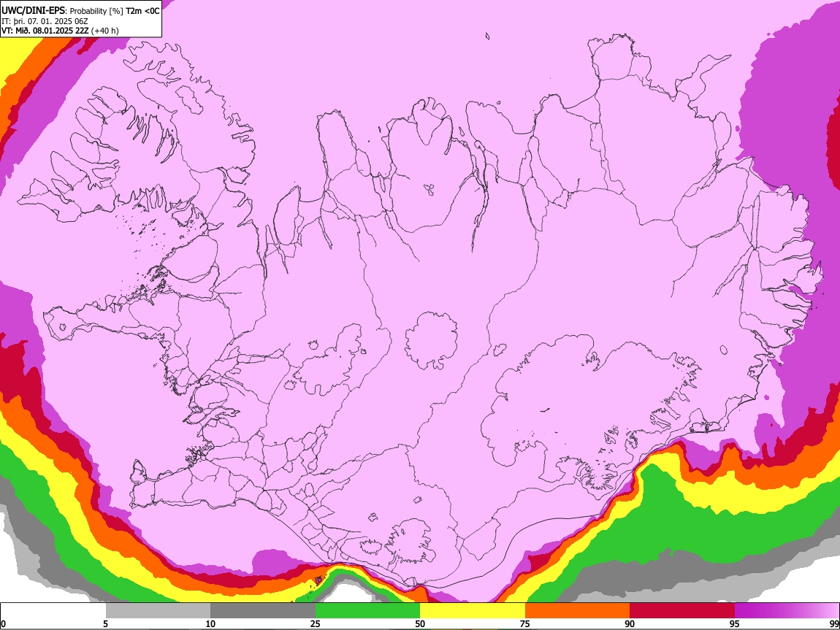Image resolution: width=840 pixels, height=630 pixels.
Task: Click the red 90–95 legend segment
Action: pyautogui.click(x=682, y=611)
